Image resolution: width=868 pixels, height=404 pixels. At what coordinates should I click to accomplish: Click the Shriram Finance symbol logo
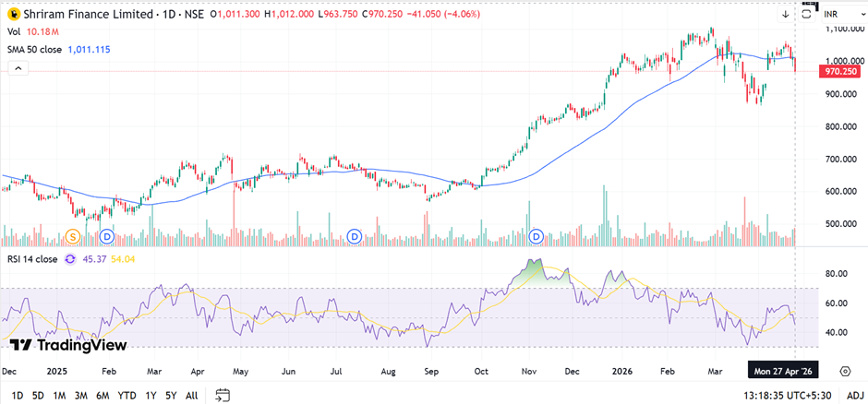[x=13, y=15]
